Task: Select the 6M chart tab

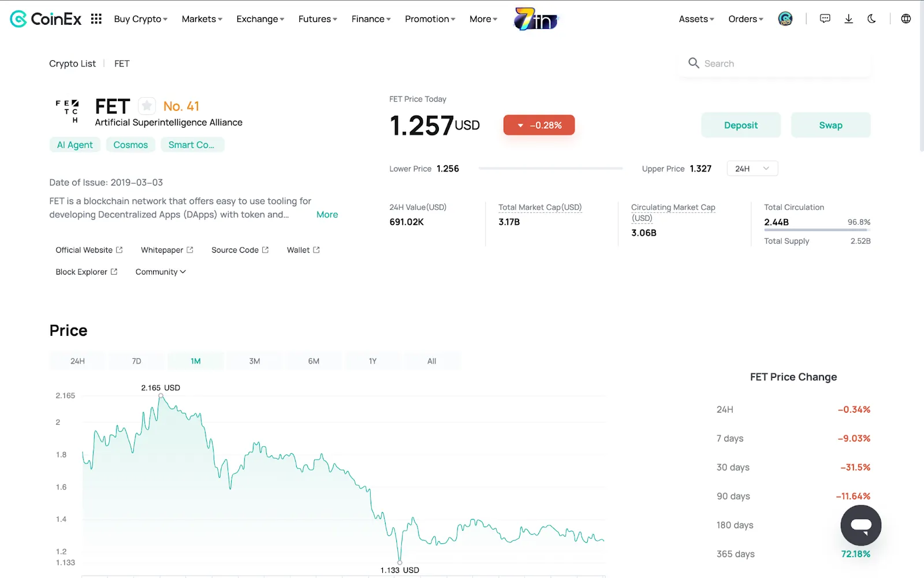Action: pyautogui.click(x=314, y=361)
